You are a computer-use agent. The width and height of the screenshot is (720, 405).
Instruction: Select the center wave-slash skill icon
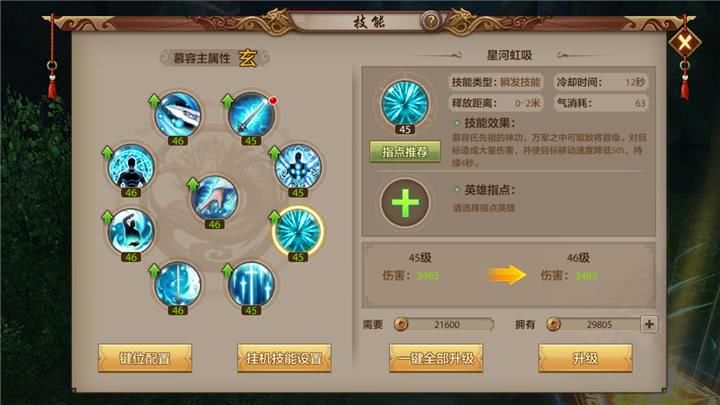(214, 198)
